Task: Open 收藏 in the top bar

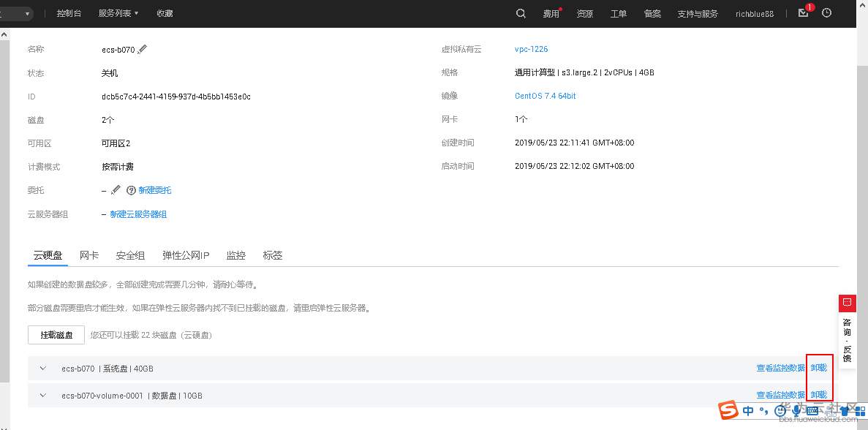Action: click(x=165, y=13)
